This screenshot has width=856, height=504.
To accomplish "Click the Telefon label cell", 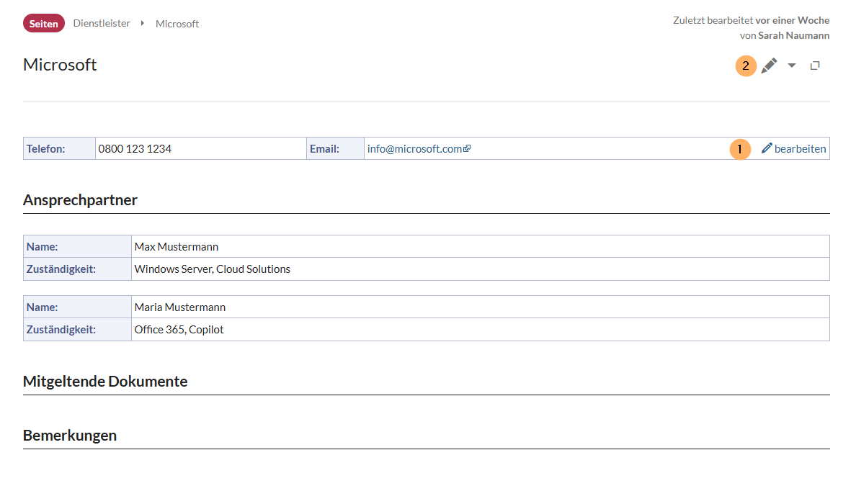I will pyautogui.click(x=59, y=149).
